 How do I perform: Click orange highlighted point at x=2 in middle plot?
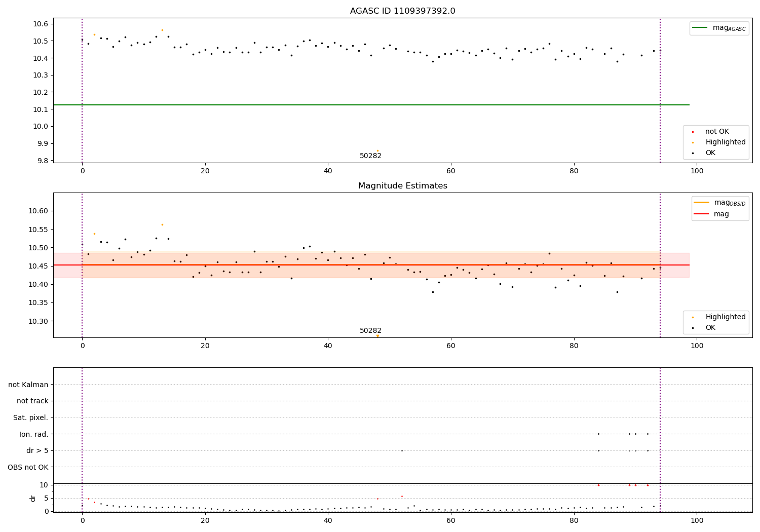coord(94,234)
